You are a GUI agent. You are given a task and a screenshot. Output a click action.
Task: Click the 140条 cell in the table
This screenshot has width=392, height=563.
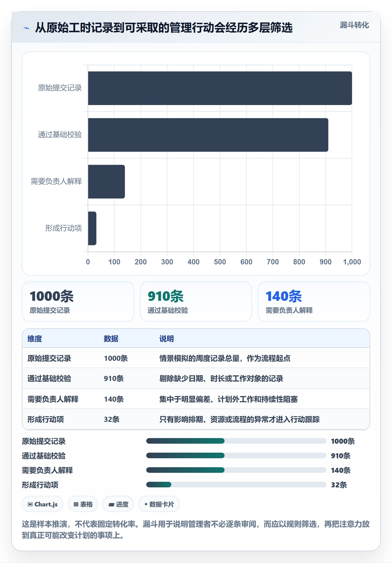[x=114, y=399]
